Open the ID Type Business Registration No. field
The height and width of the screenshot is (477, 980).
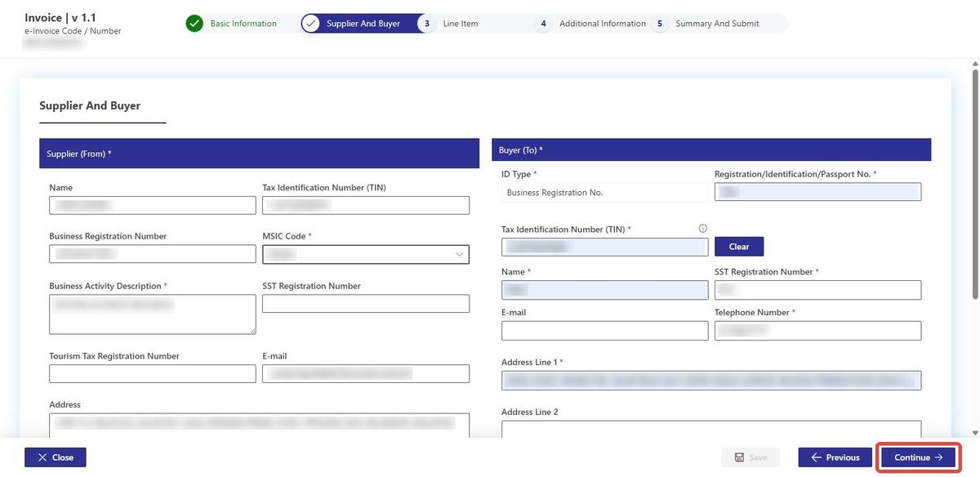pyautogui.click(x=605, y=192)
